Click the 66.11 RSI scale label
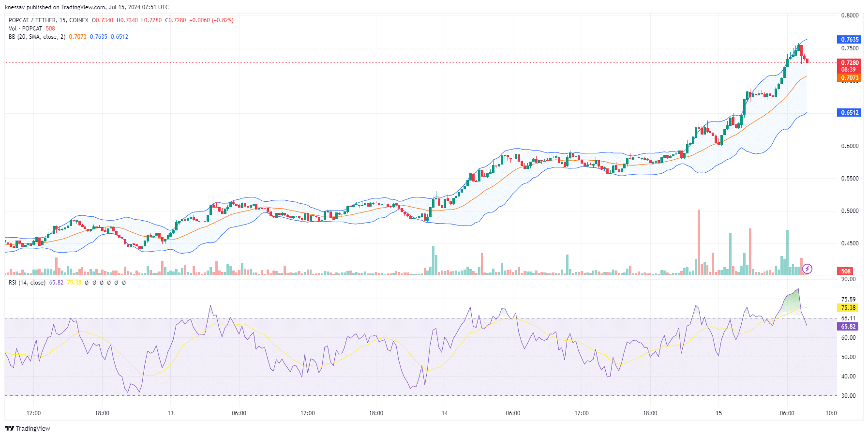Screen dimensions: 868x437 click(848, 318)
